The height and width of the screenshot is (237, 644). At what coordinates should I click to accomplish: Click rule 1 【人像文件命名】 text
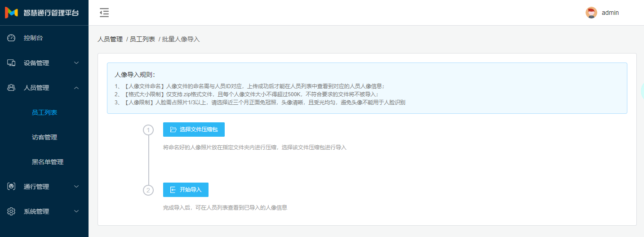click(x=250, y=86)
